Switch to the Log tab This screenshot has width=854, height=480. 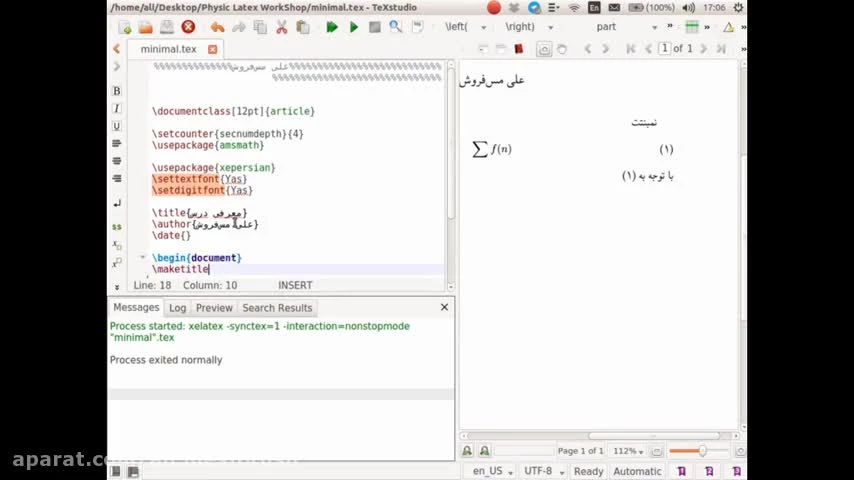click(177, 308)
